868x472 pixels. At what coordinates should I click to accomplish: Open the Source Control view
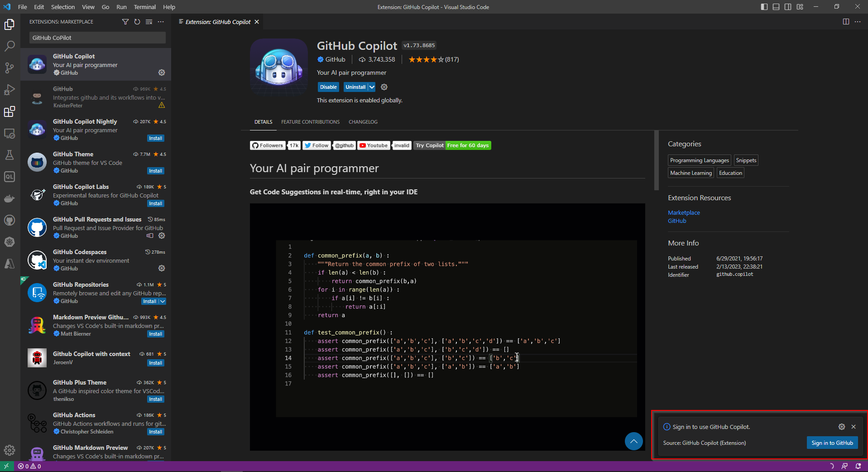(10, 68)
